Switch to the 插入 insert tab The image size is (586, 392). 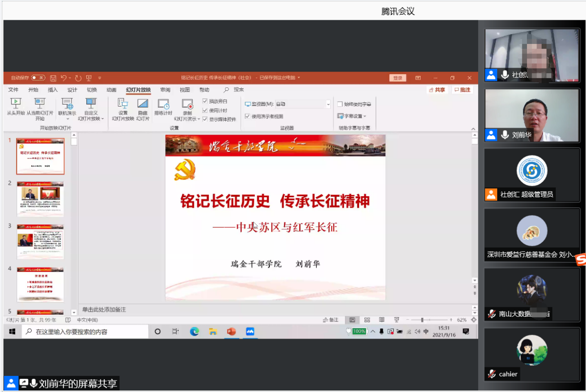[x=52, y=90]
